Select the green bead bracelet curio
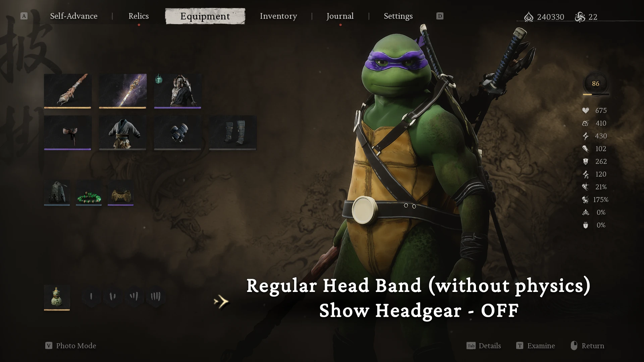This screenshot has height=362, width=644. [x=89, y=193]
